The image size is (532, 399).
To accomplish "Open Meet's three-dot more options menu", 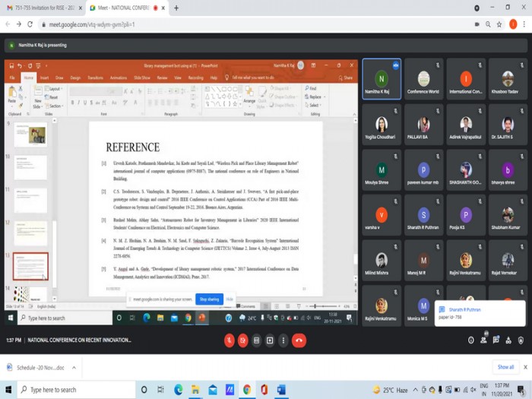I will [283, 340].
